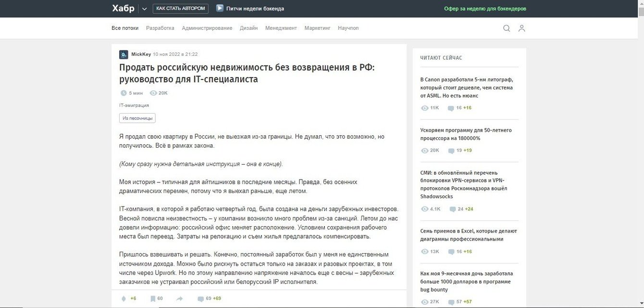The width and height of the screenshot is (644, 308).
Task: Click the 5 мин reading time text
Action: pos(136,93)
